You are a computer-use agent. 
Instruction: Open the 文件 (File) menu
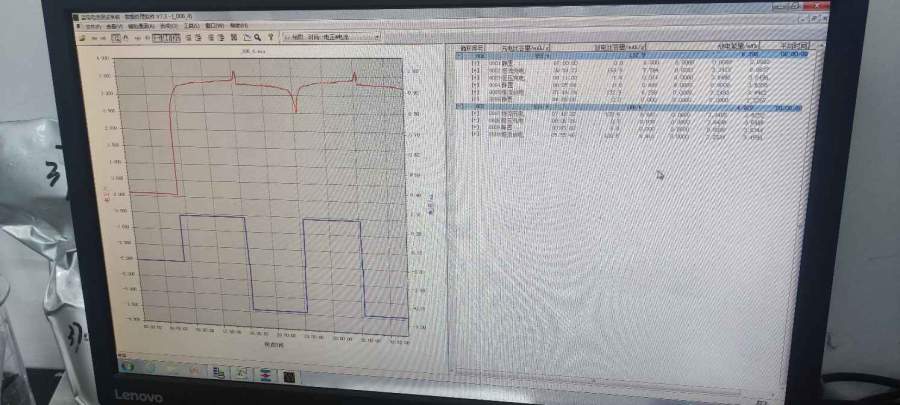[94, 26]
